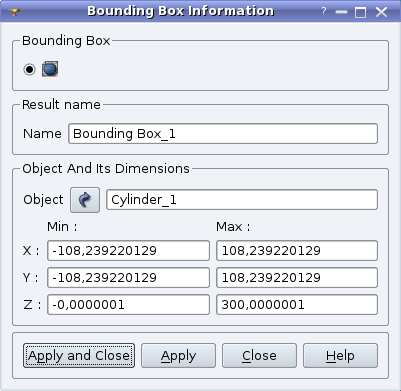This screenshot has width=401, height=391.
Task: Click the Z Max field with 300,0000001
Action: point(297,304)
